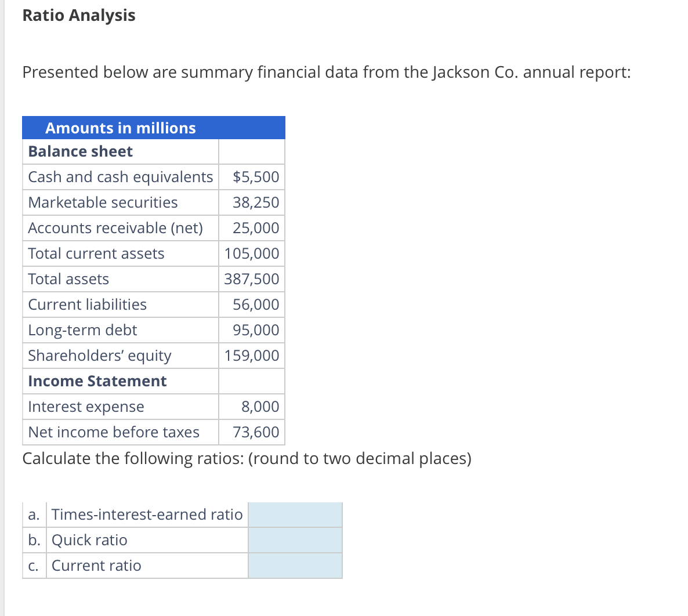688x616 pixels.
Task: Select the Shareholders' equity cell
Action: pos(99,356)
